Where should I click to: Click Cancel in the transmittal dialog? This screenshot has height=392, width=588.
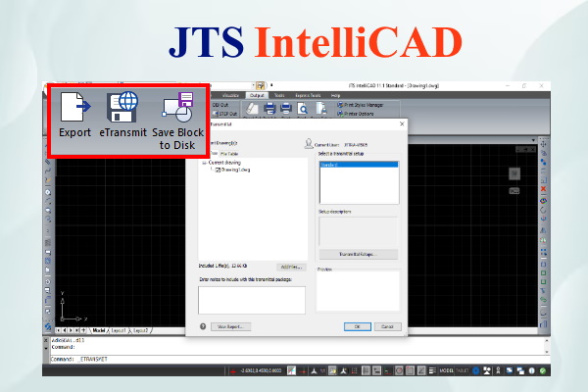[387, 326]
